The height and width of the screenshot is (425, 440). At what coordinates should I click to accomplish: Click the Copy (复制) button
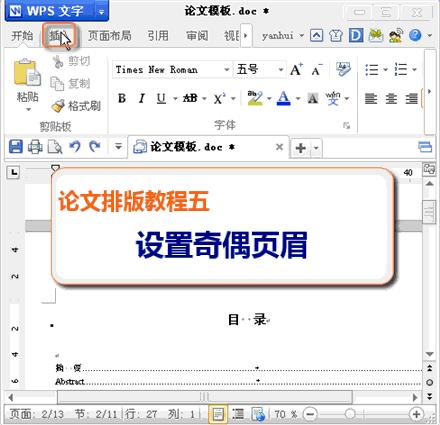[x=70, y=83]
